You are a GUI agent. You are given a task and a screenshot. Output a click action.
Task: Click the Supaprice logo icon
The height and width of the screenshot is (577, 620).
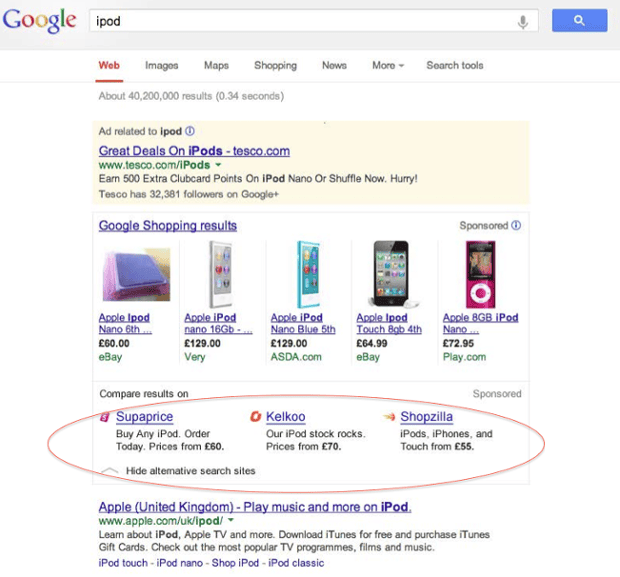[x=105, y=416]
